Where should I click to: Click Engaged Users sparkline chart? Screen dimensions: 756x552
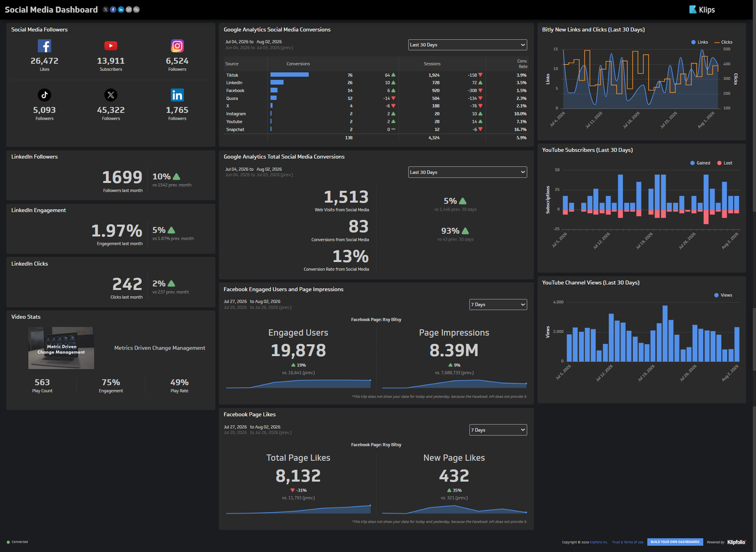[298, 384]
